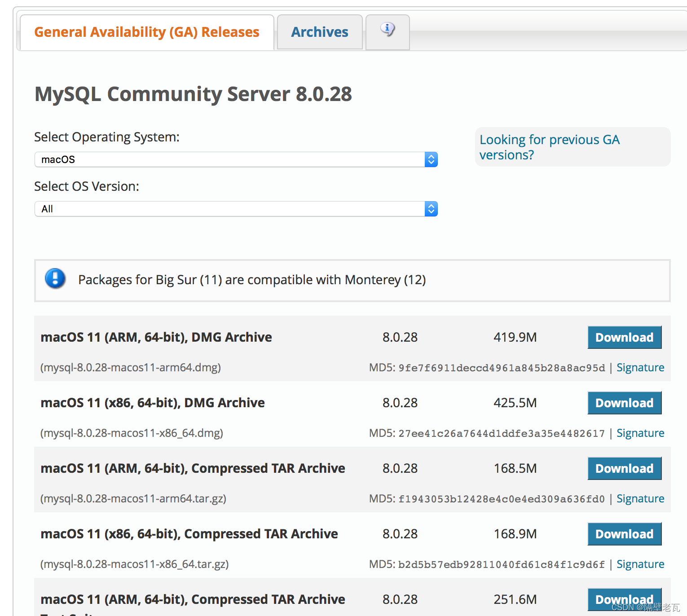Select filename (mysql-8.0.28-macos11-x86_64.dmg)
This screenshot has height=616, width=687.
point(132,433)
